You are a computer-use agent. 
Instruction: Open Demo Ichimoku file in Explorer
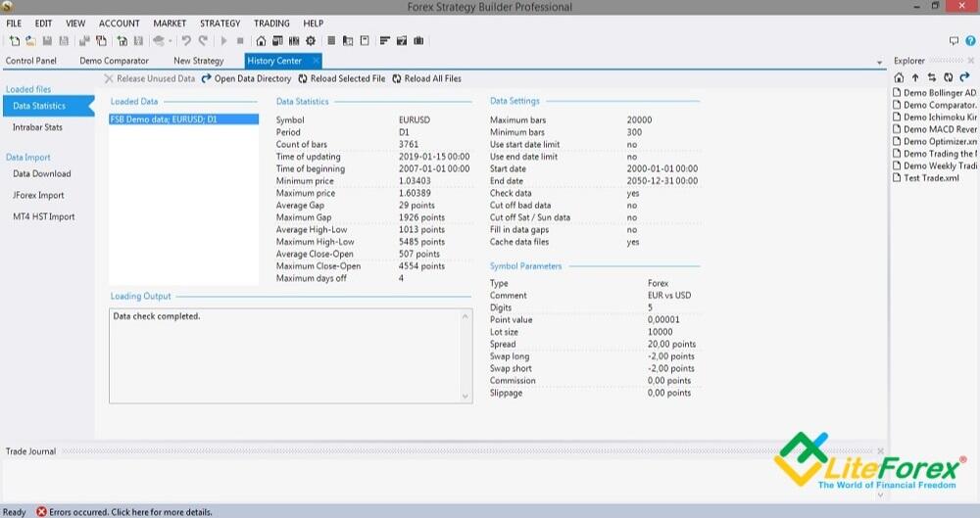click(x=935, y=117)
